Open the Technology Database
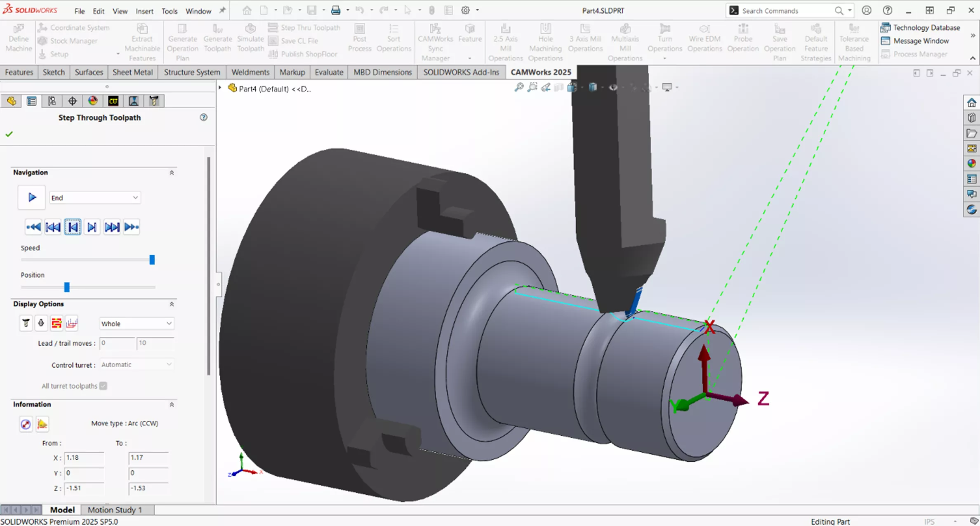This screenshot has height=526, width=980. (925, 27)
